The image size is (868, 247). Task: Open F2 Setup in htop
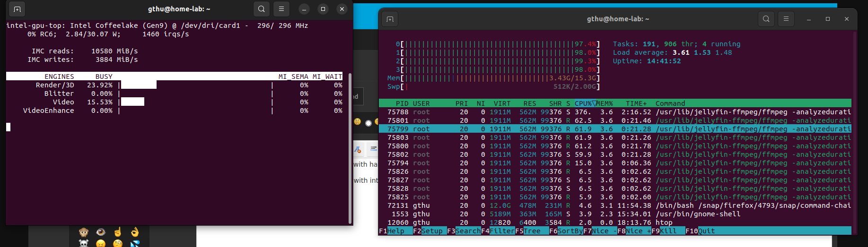[x=431, y=231]
